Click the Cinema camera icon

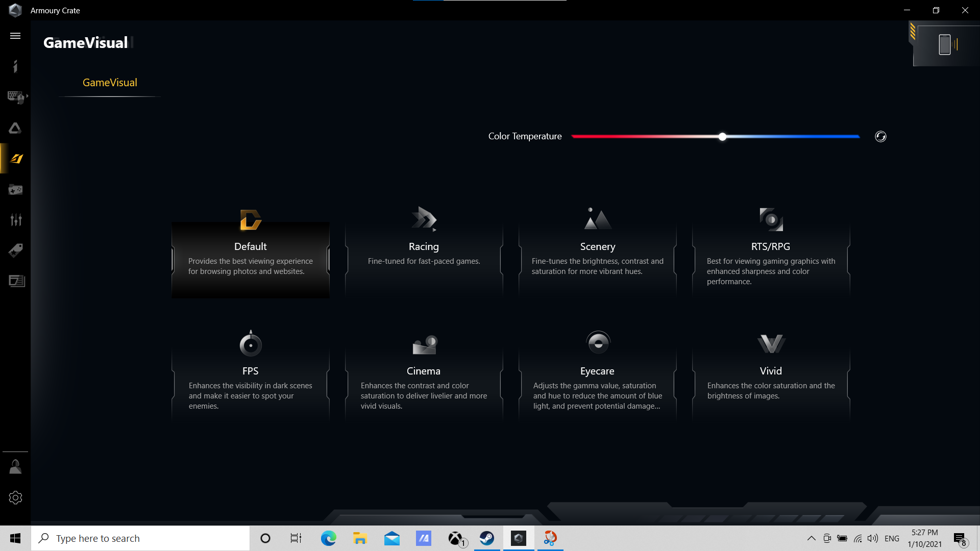[425, 344]
